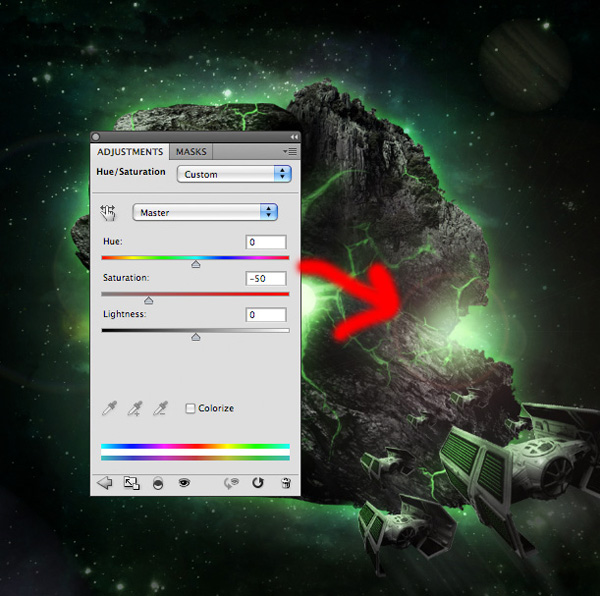Viewport: 600px width, 596px height.
Task: Switch to the Masks tab
Action: [191, 151]
